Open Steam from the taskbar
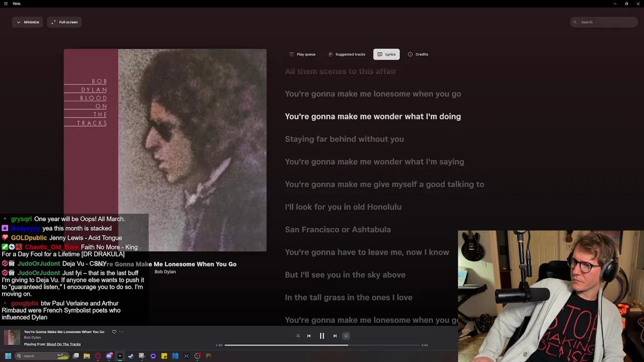 tap(131, 356)
